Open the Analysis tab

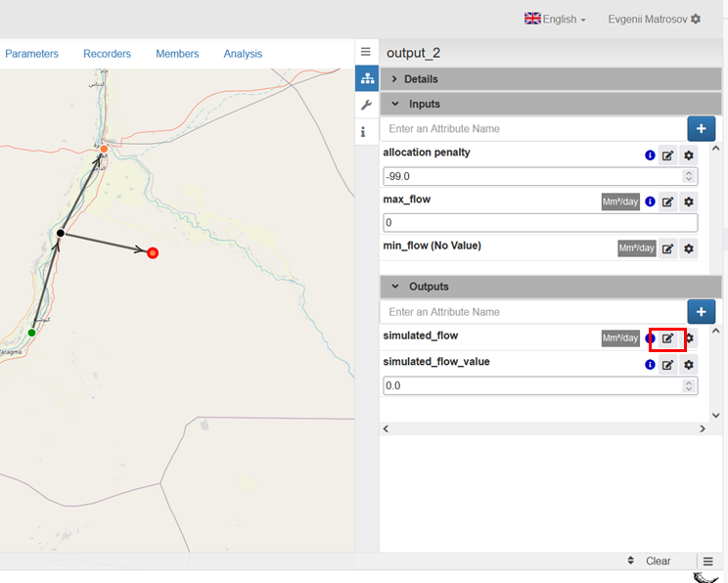243,54
